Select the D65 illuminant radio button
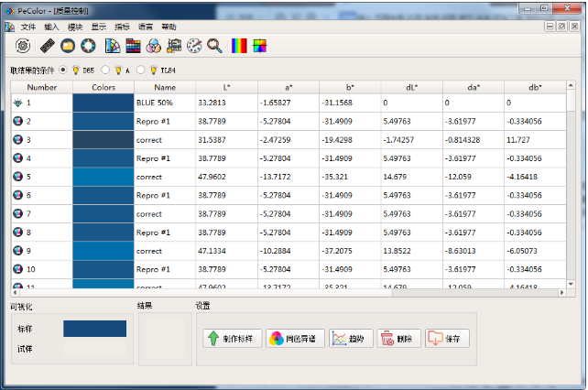The width and height of the screenshot is (588, 390). point(63,70)
